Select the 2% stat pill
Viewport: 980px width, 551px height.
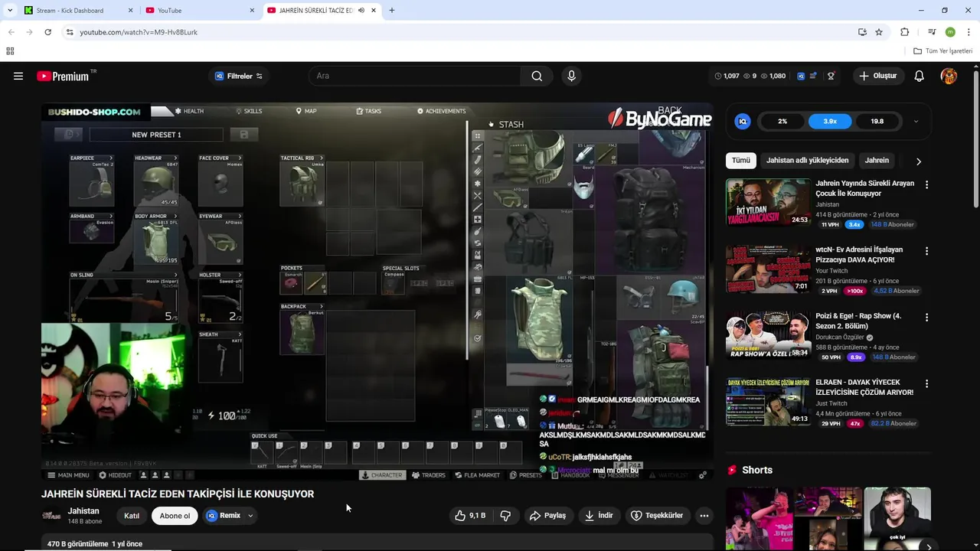point(782,121)
